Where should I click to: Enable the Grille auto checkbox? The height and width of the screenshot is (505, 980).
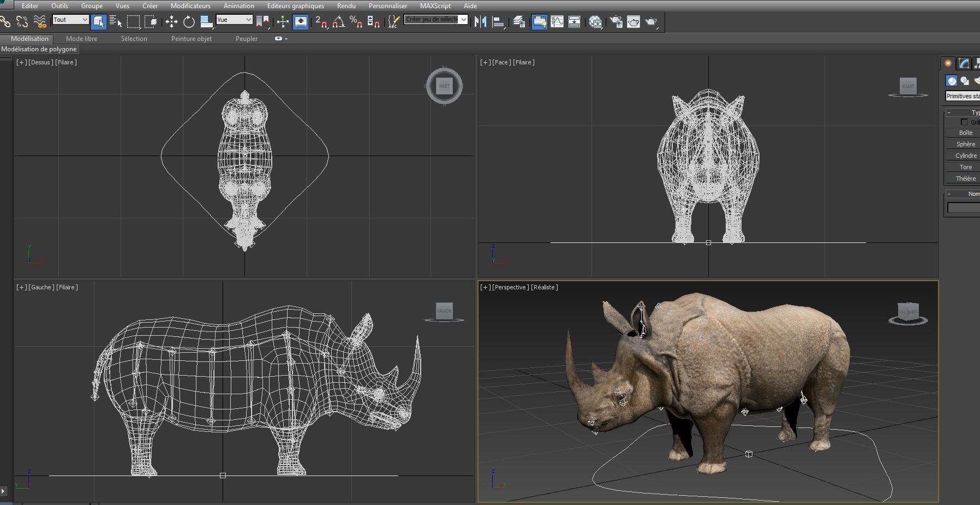click(x=964, y=122)
